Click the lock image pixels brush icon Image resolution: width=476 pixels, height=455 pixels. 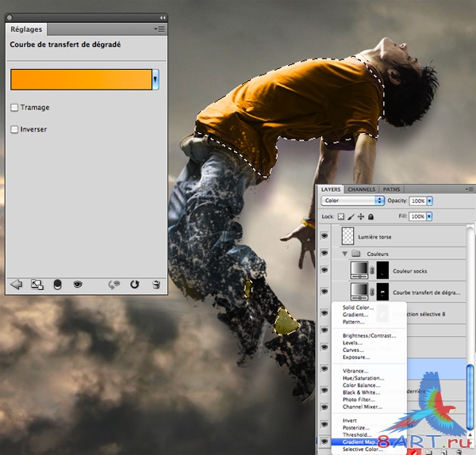click(351, 216)
